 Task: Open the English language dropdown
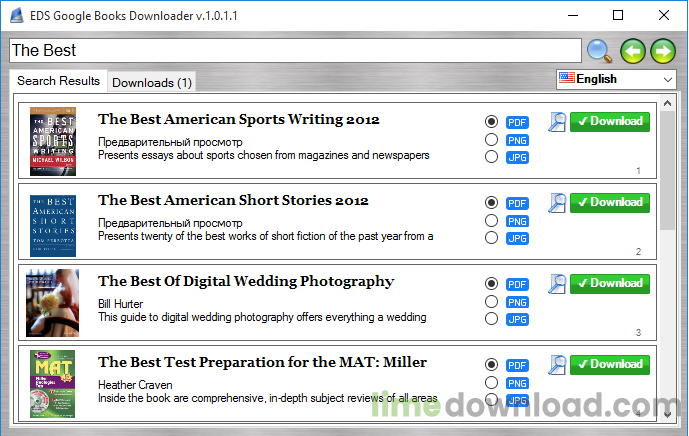616,79
